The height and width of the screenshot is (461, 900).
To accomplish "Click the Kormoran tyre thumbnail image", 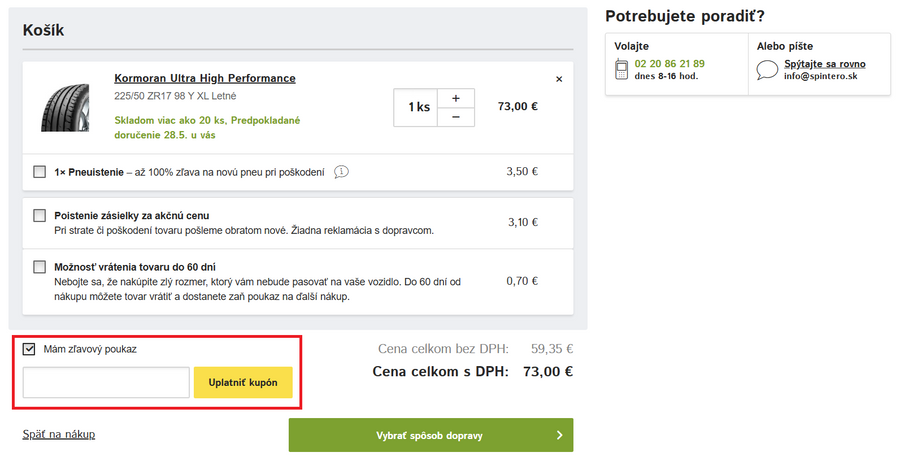I will [x=67, y=106].
